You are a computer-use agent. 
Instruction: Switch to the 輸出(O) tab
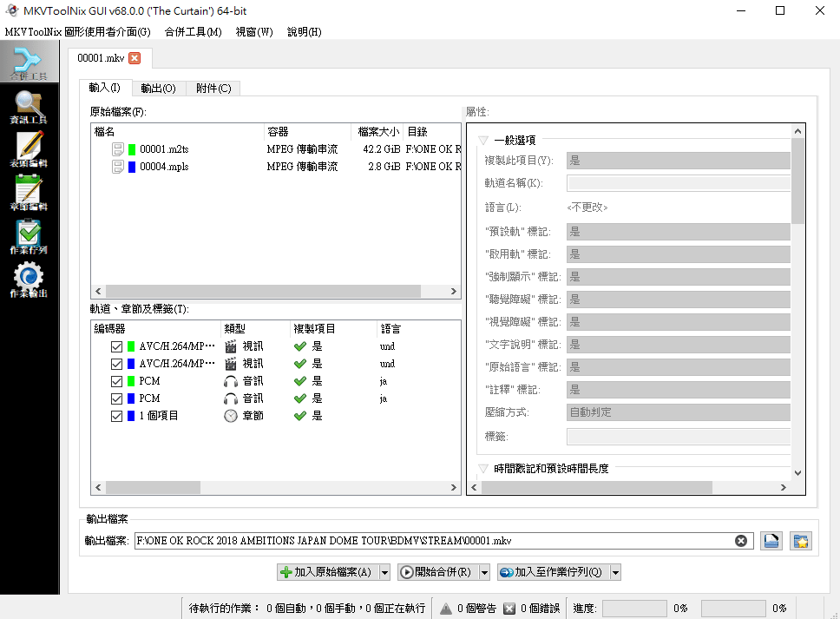[158, 89]
